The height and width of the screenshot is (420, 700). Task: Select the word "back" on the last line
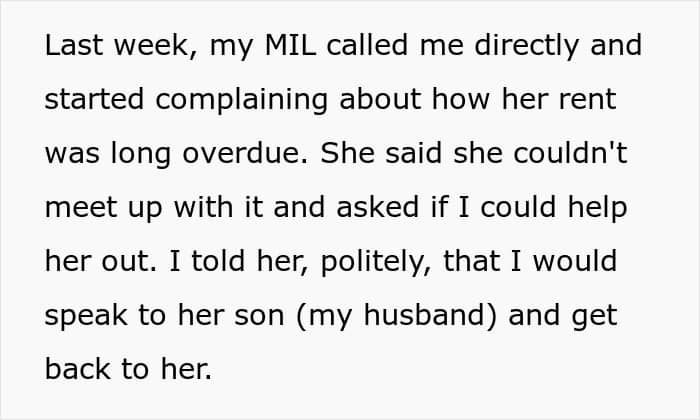coord(78,369)
